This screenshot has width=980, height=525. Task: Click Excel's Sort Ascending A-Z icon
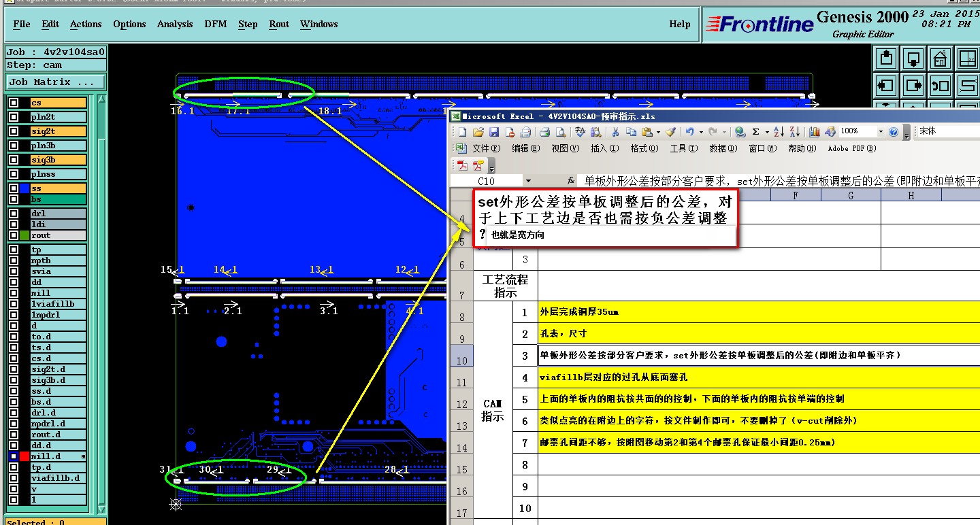pyautogui.click(x=779, y=132)
